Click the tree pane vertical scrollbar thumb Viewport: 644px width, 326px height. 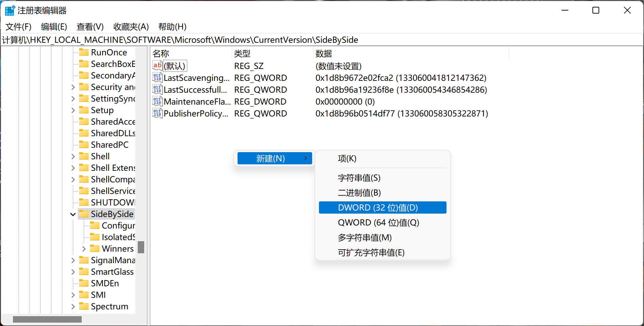click(141, 247)
